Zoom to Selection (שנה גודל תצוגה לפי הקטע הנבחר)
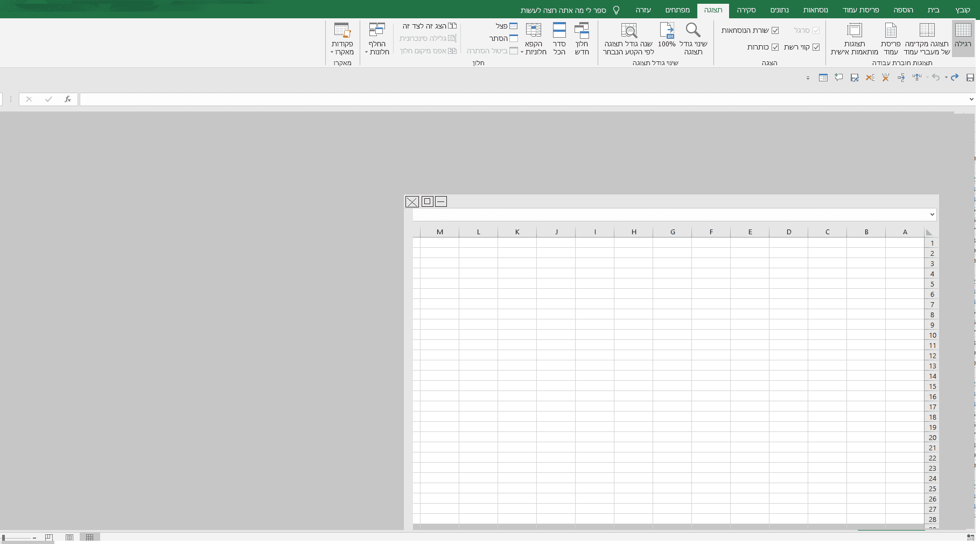Viewport: 980px width, 544px height. 628,38
